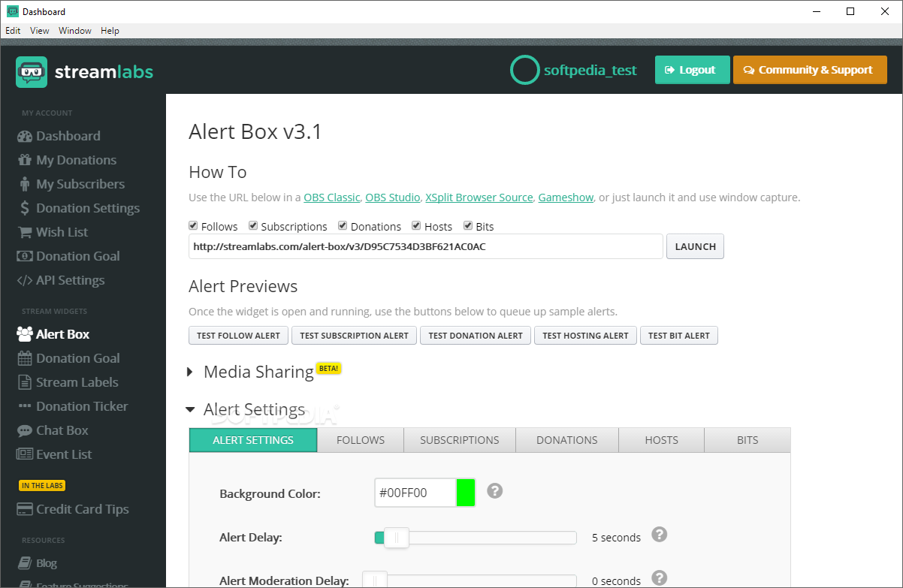Click the dots icon beside Donation Ticker

(25, 406)
